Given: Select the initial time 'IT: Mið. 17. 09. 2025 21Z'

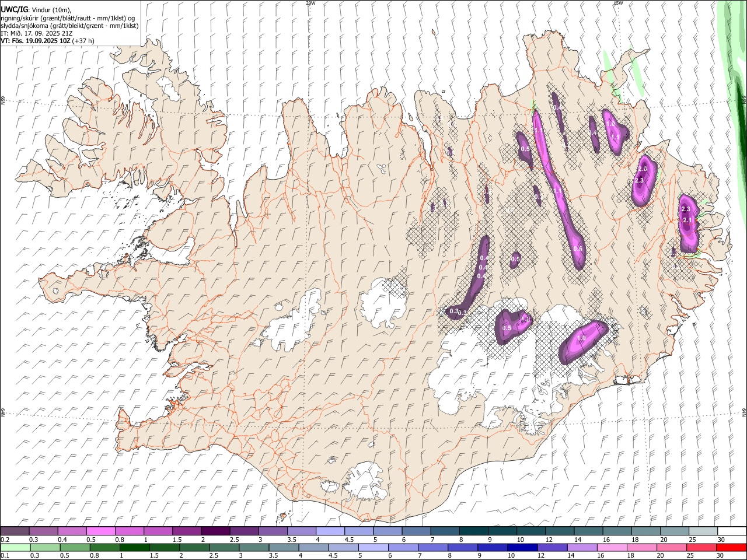Looking at the screenshot, I should click(x=37, y=33).
